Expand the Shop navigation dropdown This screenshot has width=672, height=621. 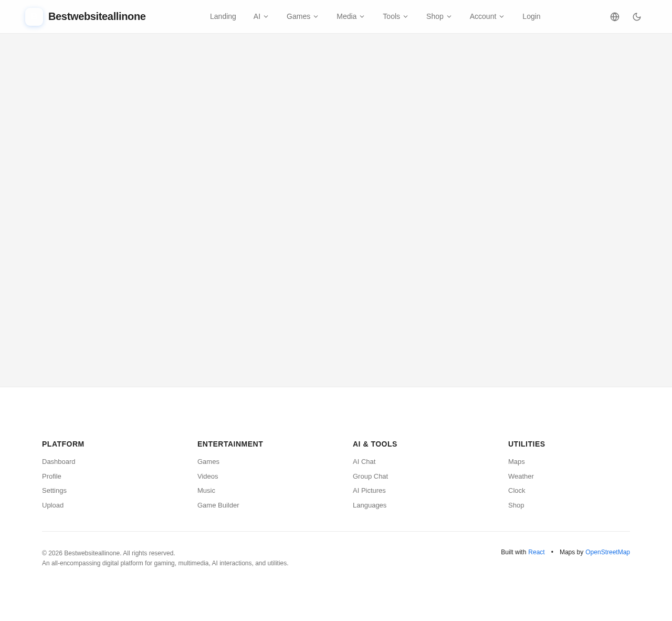click(439, 16)
